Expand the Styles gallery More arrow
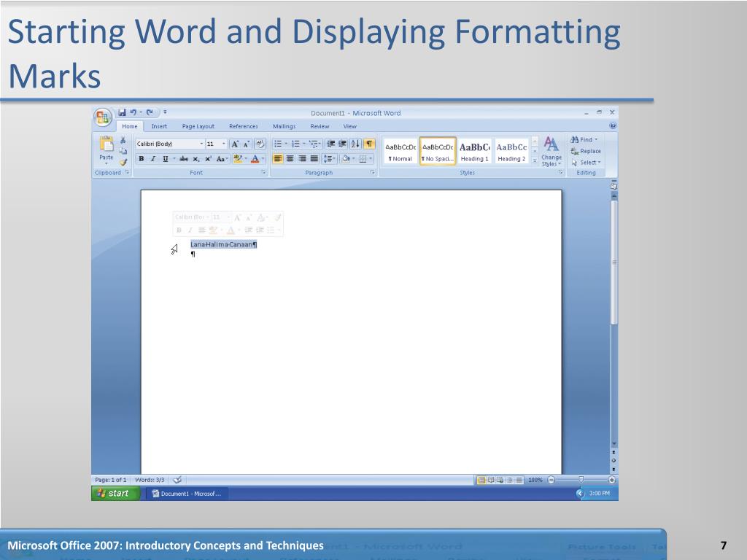 click(x=535, y=163)
